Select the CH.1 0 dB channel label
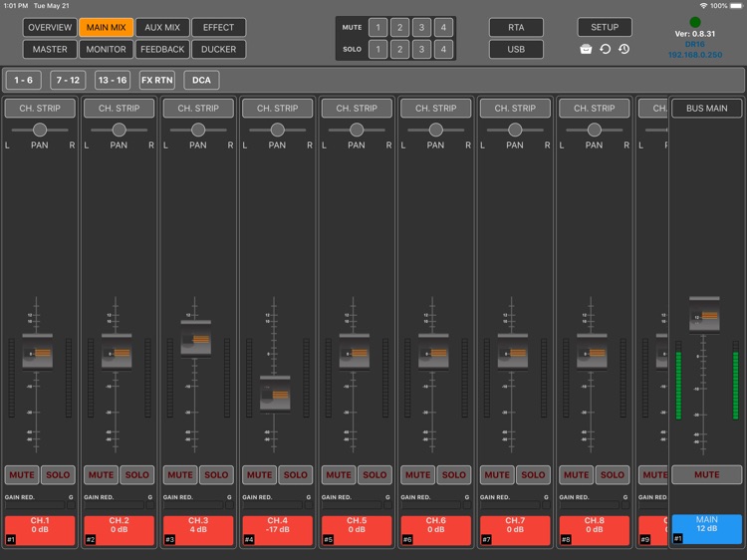747x560 pixels. pyautogui.click(x=40, y=530)
